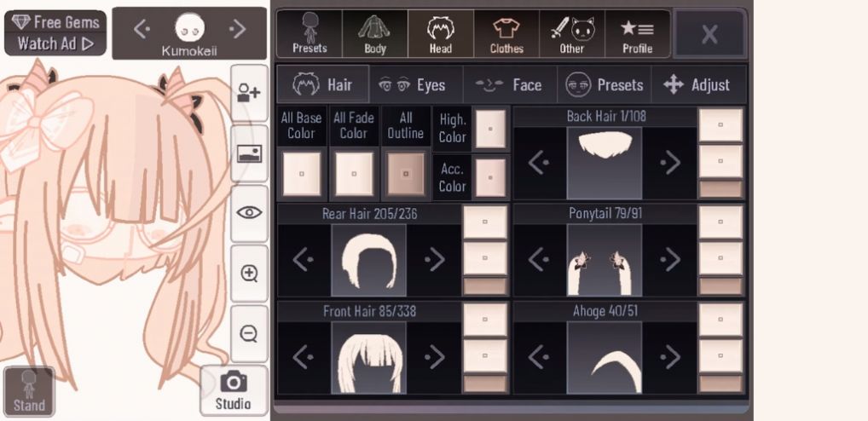Toggle the eye visibility button
Screen dimensions: 868x421
(x=249, y=213)
